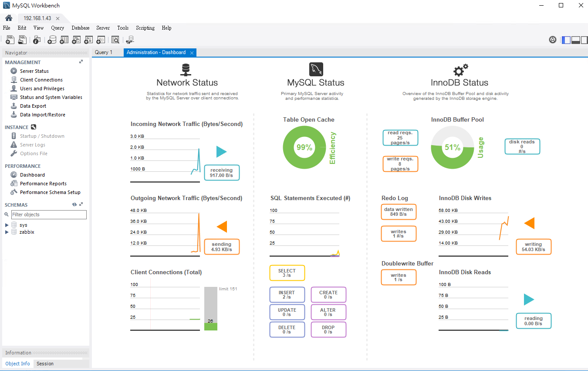The height and width of the screenshot is (371, 588).
Task: Click the Dashboard icon under PERFORMANCE
Action: (x=14, y=175)
